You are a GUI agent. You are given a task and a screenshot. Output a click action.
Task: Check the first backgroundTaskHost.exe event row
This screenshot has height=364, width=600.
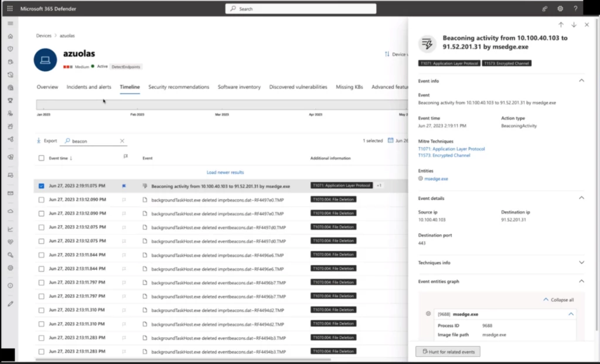[x=41, y=200]
